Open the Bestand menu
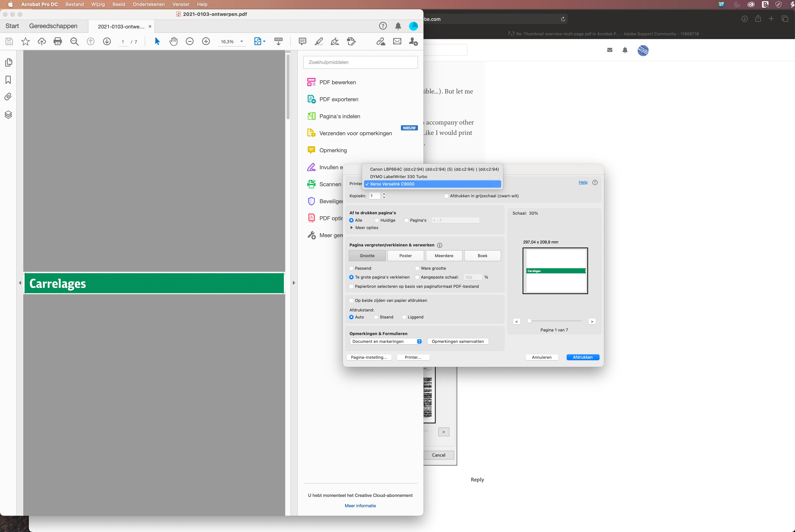This screenshot has width=795, height=532. tap(74, 4)
